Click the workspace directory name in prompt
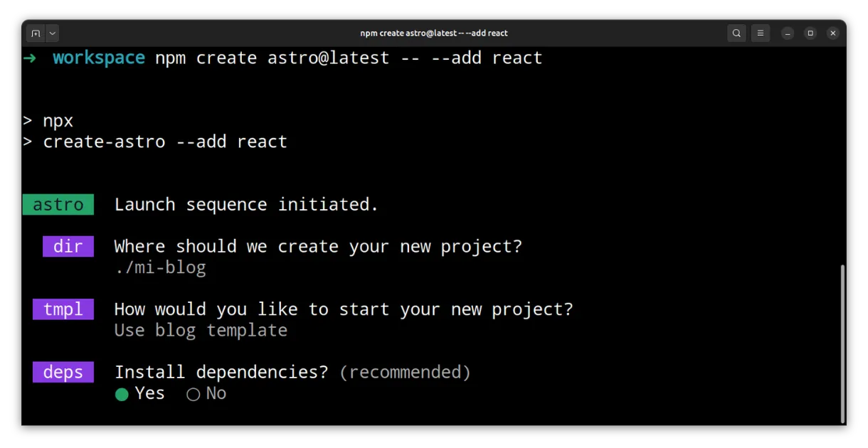 tap(99, 58)
